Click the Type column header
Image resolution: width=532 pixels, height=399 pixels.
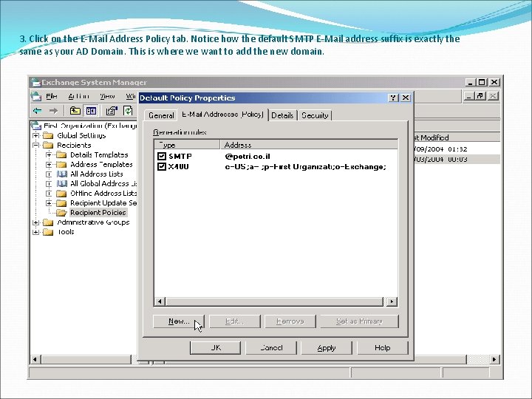[x=187, y=145]
